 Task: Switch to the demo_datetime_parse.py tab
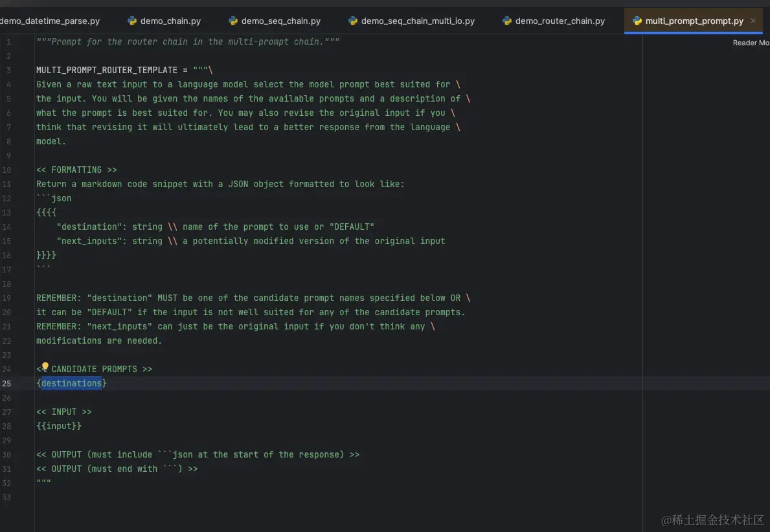click(50, 21)
